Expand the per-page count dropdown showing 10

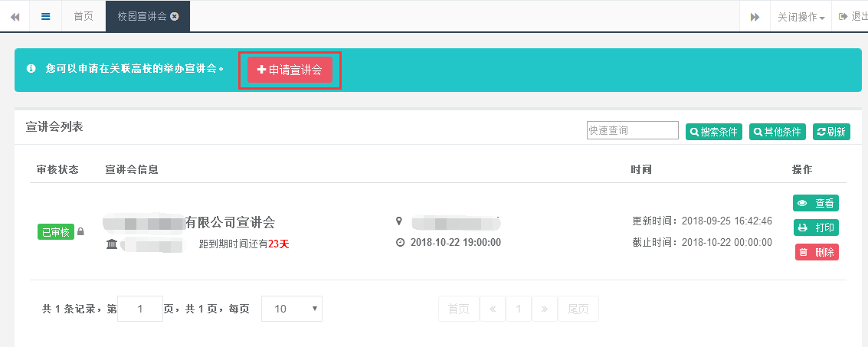pos(292,309)
